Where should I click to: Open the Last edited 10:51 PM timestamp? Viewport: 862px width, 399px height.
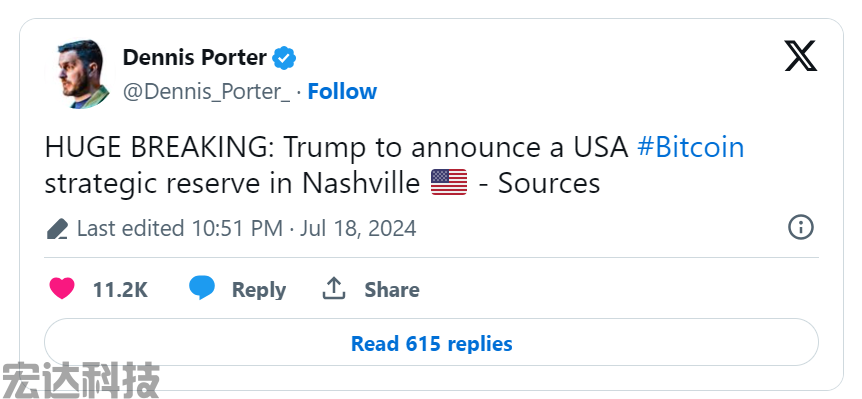[x=246, y=228]
